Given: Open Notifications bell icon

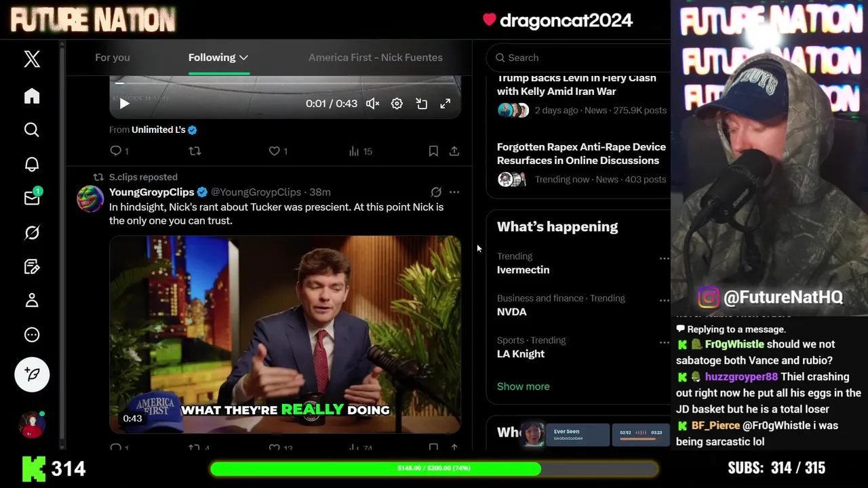Looking at the screenshot, I should point(32,164).
